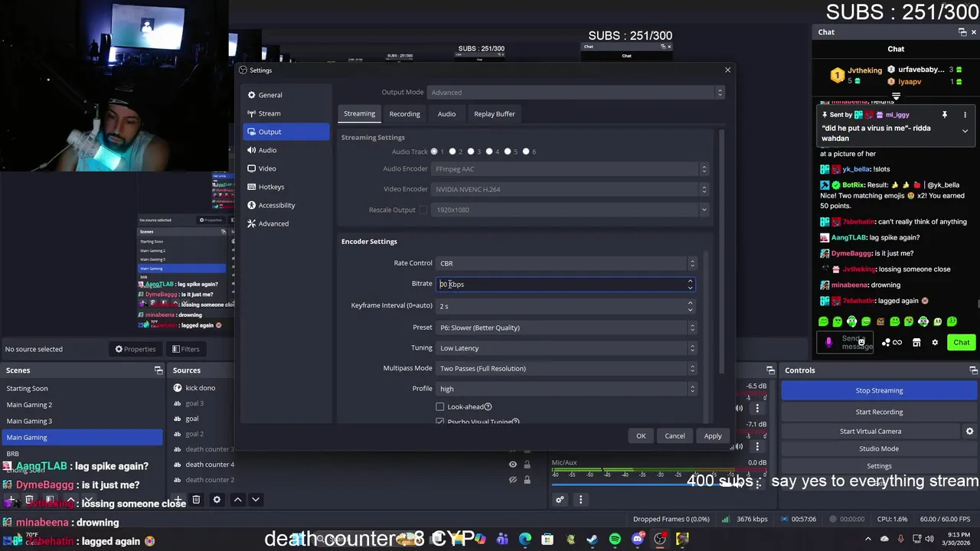Open Discord from the taskbar
This screenshot has width=980, height=551.
point(638,540)
